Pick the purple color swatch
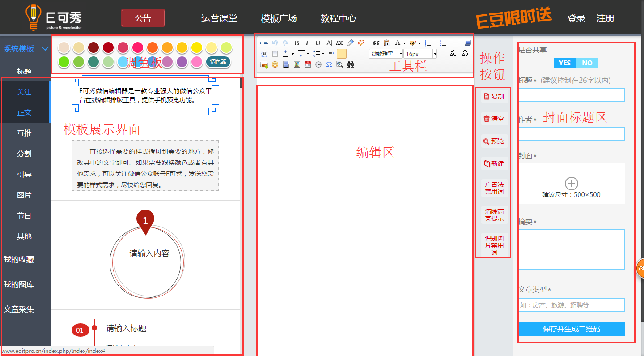 [x=182, y=62]
